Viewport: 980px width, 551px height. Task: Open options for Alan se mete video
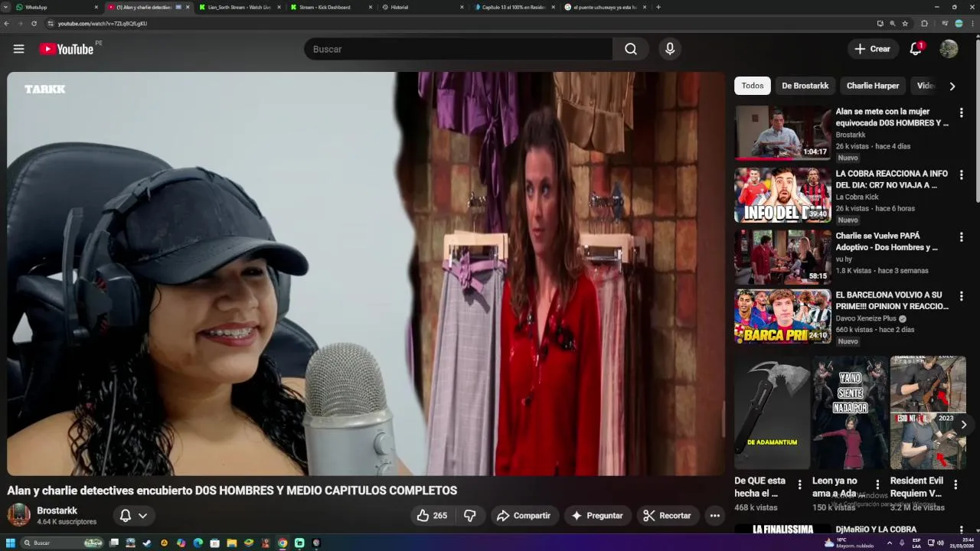pyautogui.click(x=961, y=112)
